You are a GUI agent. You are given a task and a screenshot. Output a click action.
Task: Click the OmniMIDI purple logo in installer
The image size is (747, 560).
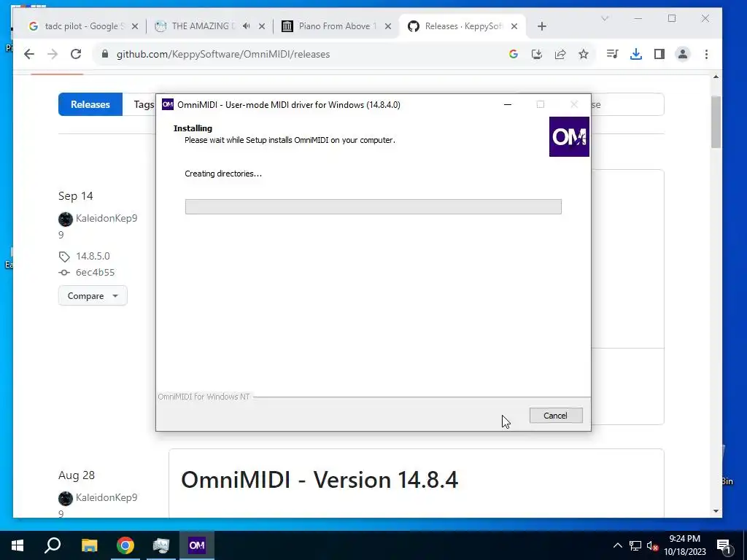(x=569, y=136)
